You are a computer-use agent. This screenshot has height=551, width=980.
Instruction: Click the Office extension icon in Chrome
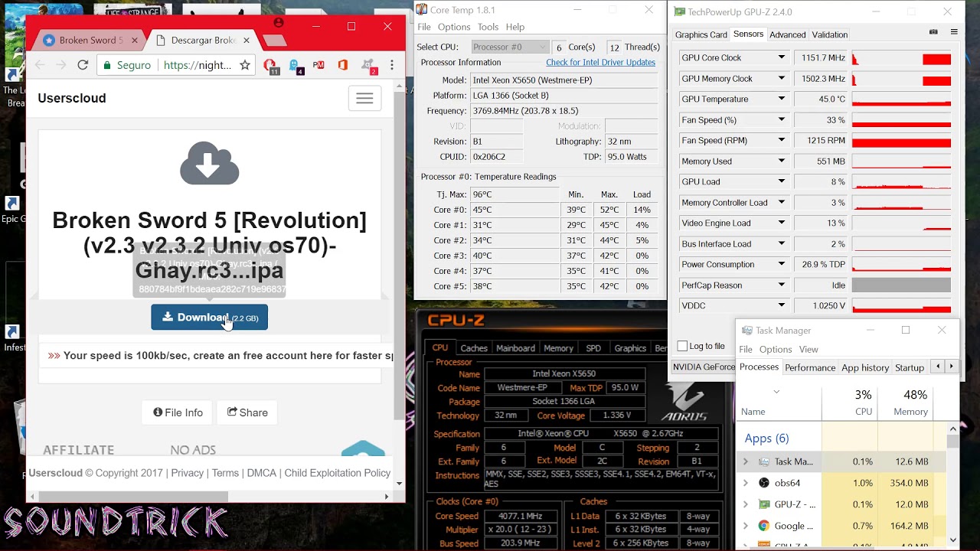click(342, 65)
